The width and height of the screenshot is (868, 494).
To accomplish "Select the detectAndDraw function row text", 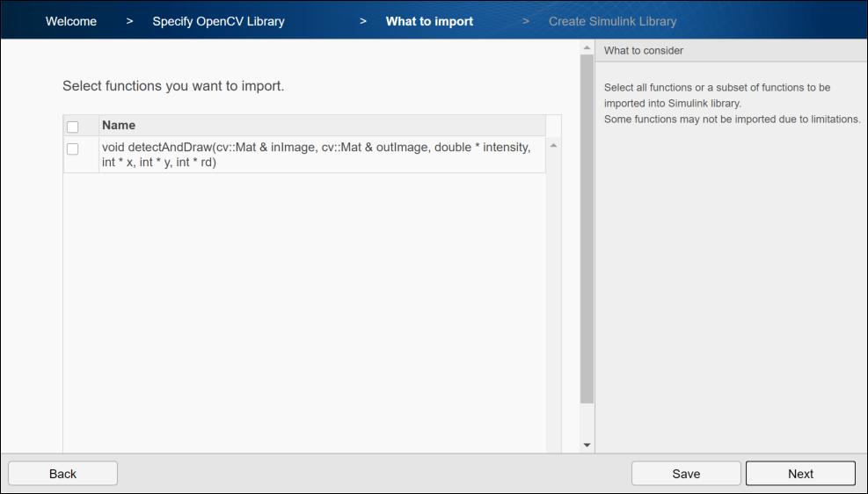I will click(x=317, y=155).
